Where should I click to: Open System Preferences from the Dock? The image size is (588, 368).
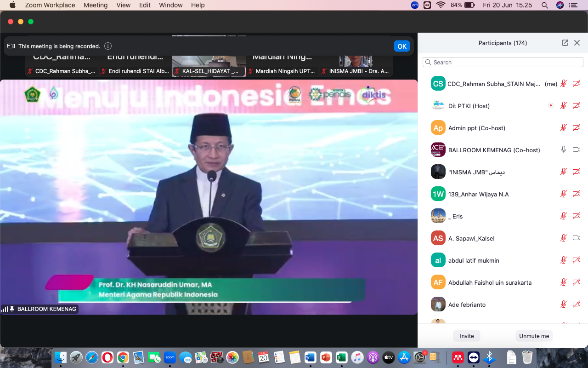[x=420, y=357]
